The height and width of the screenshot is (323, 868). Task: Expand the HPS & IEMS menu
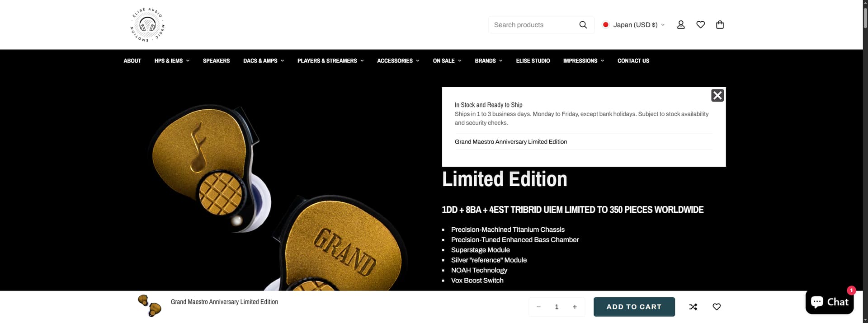pos(172,61)
